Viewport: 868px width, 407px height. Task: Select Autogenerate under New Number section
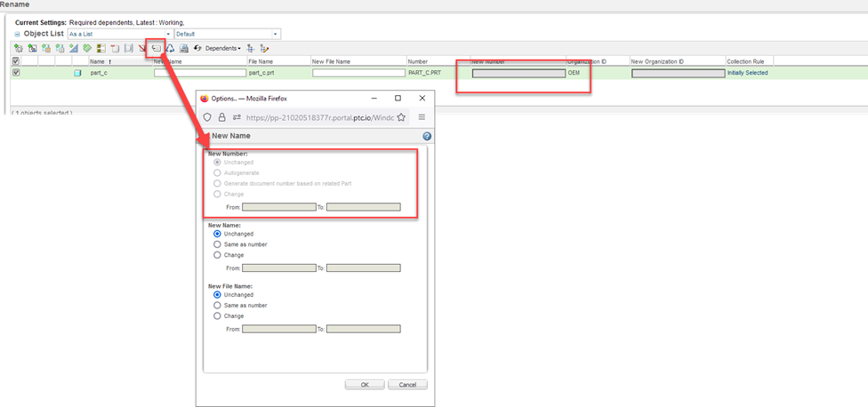(218, 173)
